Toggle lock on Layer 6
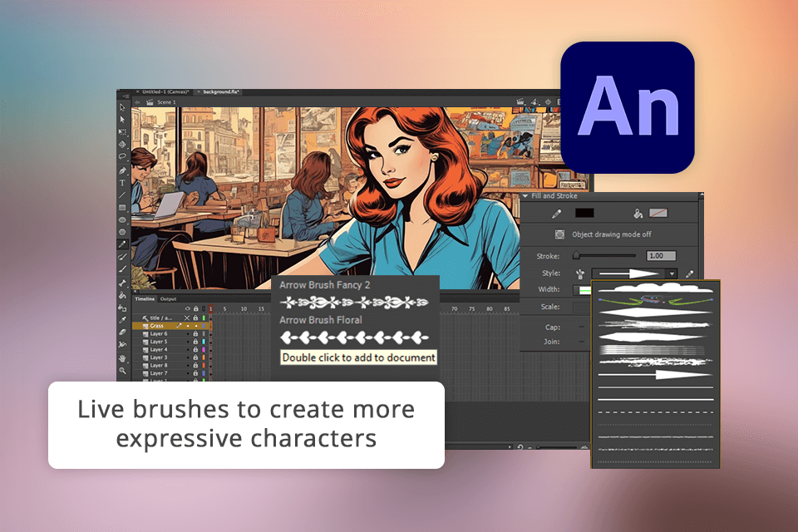 click(x=195, y=334)
